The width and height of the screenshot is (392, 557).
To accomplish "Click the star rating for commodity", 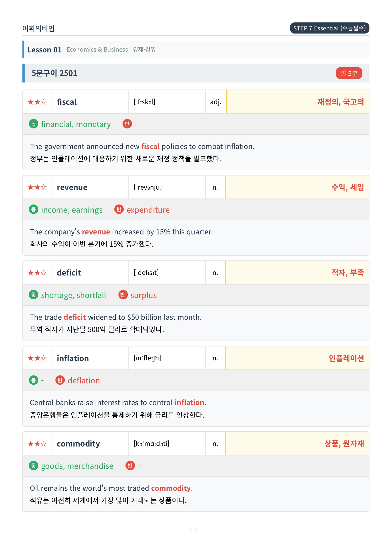I will (x=37, y=444).
